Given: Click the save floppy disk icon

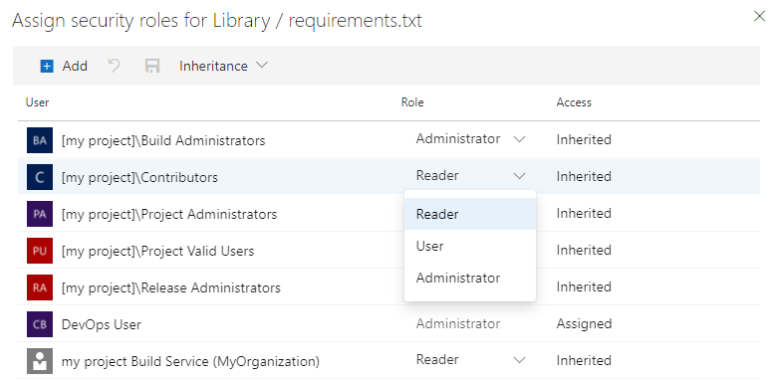Looking at the screenshot, I should (x=152, y=66).
